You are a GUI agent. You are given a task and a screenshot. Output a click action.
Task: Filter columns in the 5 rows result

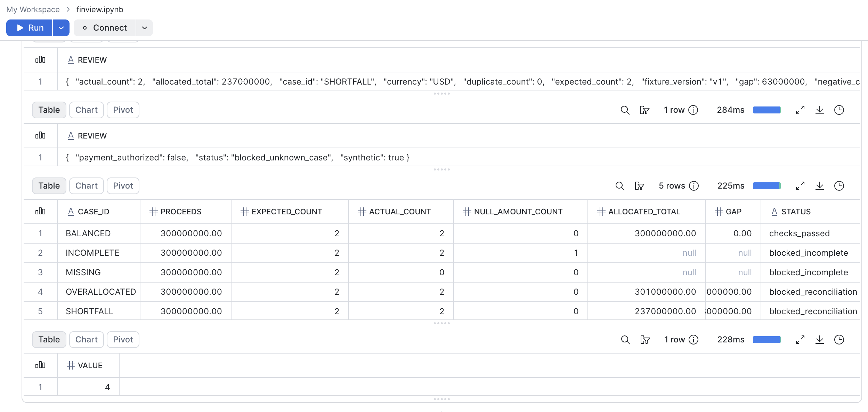point(640,186)
